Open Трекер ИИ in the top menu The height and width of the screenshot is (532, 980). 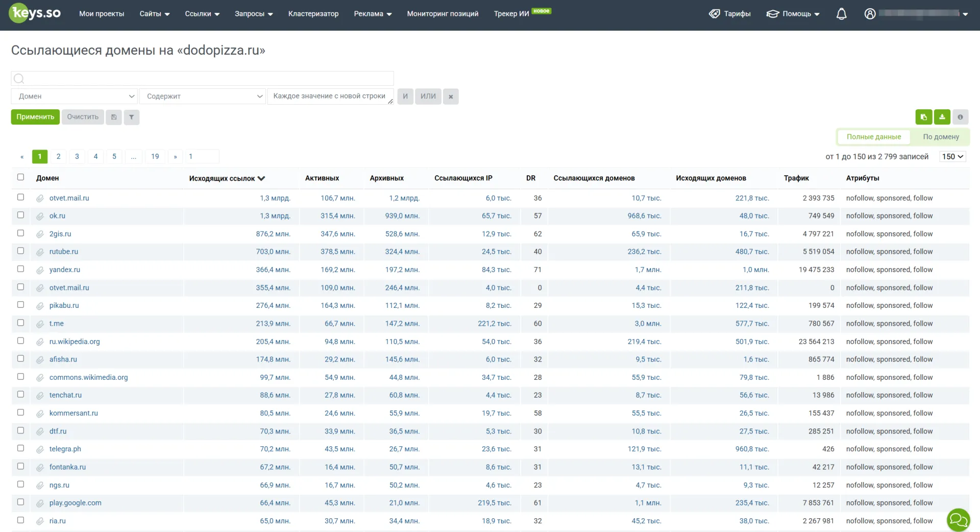click(x=511, y=14)
